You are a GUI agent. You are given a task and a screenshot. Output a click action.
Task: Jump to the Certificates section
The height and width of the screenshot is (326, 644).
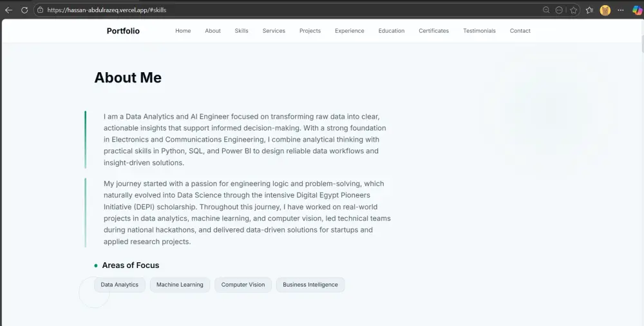tap(433, 31)
